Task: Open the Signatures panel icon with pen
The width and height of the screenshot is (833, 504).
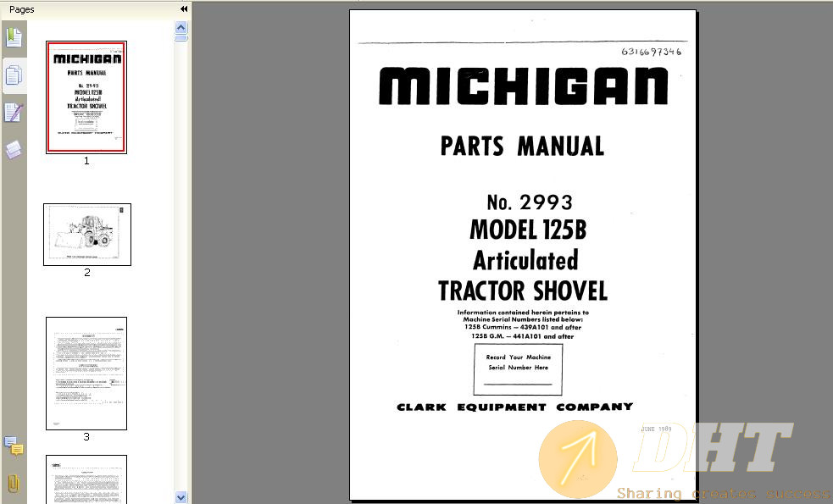Action: coord(14,113)
